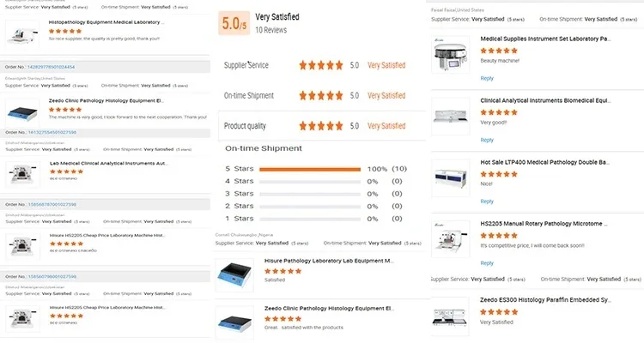Open the HS2205 Manual Rotary Microtome thumbnail
Image resolution: width=644 pixels, height=343 pixels.
pyautogui.click(x=453, y=240)
